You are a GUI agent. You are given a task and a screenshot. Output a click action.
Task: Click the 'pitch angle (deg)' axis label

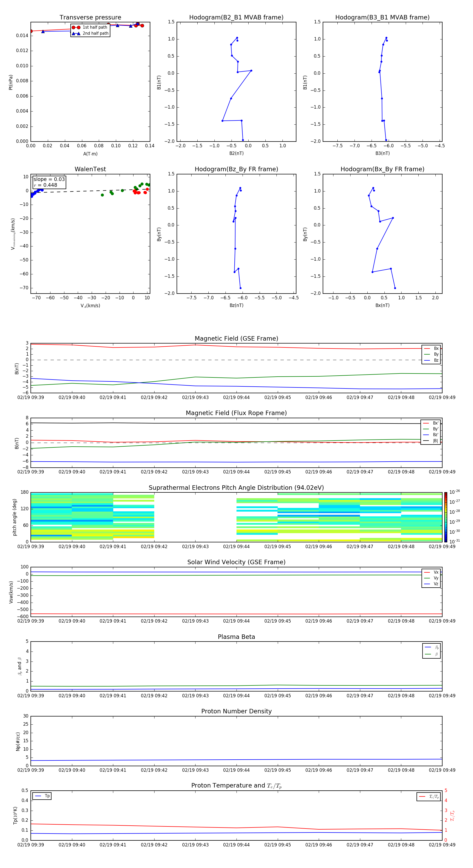click(14, 517)
